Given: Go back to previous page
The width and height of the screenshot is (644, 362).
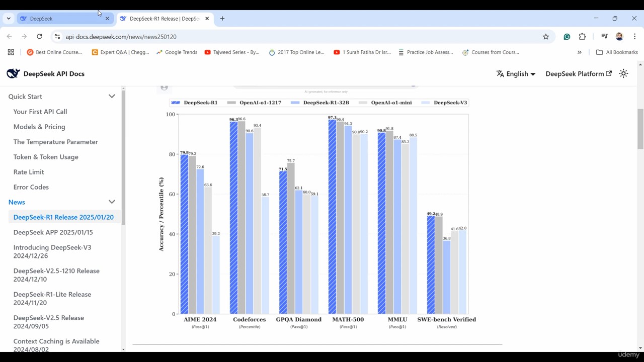Looking at the screenshot, I should click(9, 37).
